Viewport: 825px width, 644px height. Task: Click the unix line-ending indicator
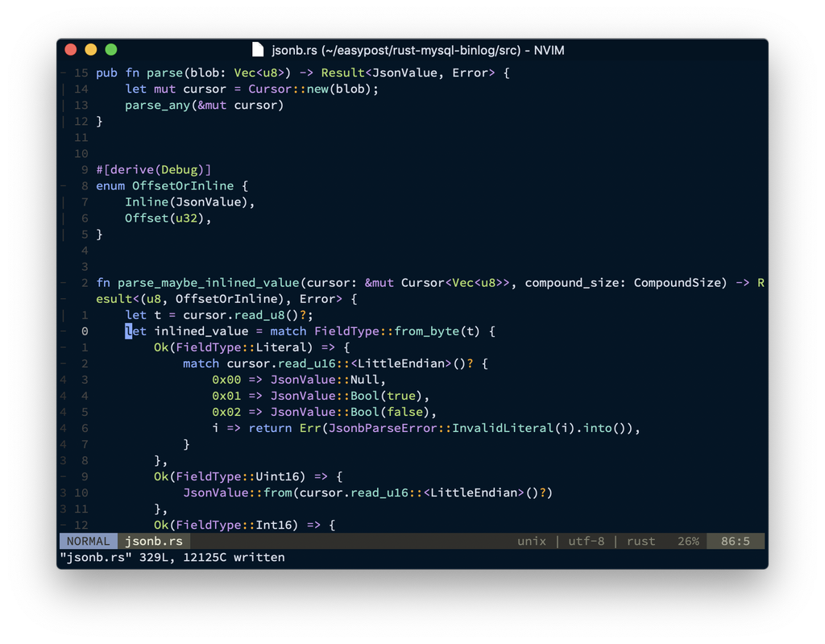click(x=531, y=541)
